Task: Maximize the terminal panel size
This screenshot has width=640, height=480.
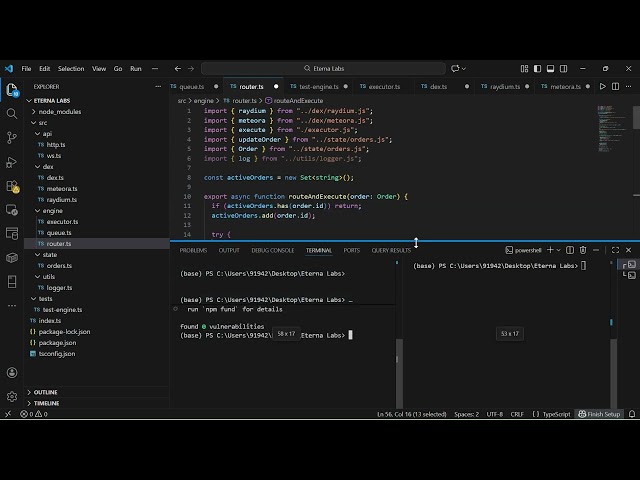Action: tap(615, 250)
